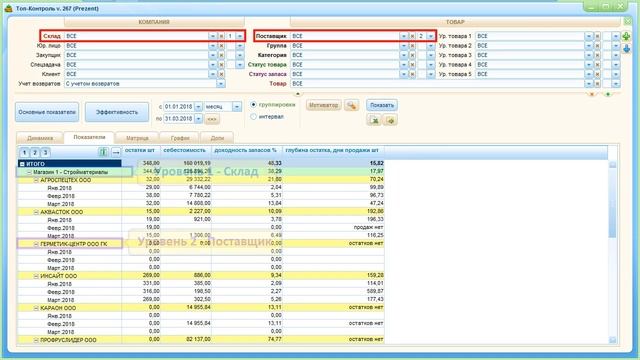Switch to the Доли tab
The height and width of the screenshot is (360, 640).
coord(217,138)
